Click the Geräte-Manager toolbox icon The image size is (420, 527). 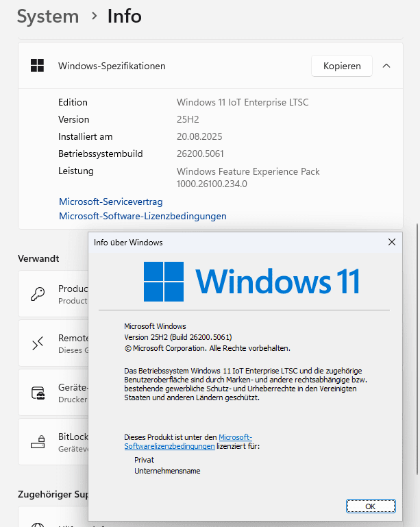coord(38,393)
